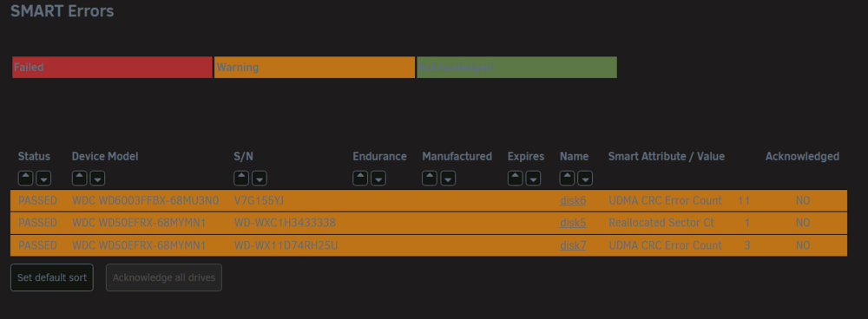This screenshot has width=868, height=319.
Task: Sort Device Model ascending arrow
Action: 79,178
